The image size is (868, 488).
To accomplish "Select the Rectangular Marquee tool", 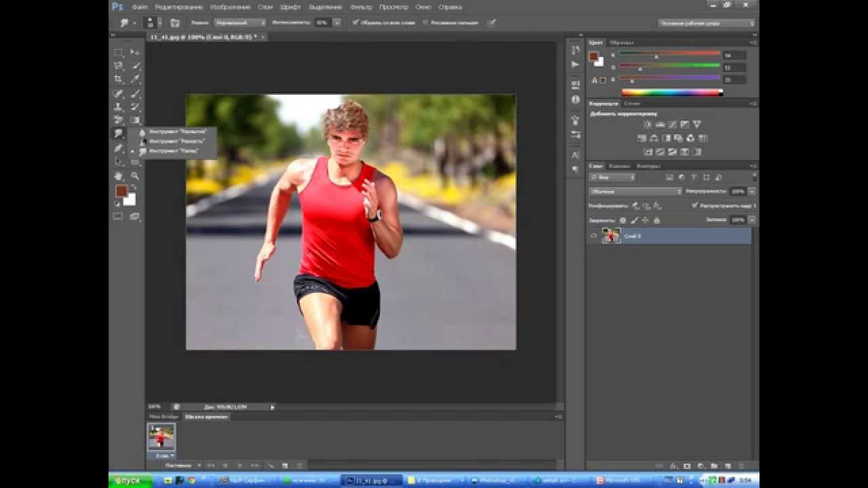I will point(119,52).
